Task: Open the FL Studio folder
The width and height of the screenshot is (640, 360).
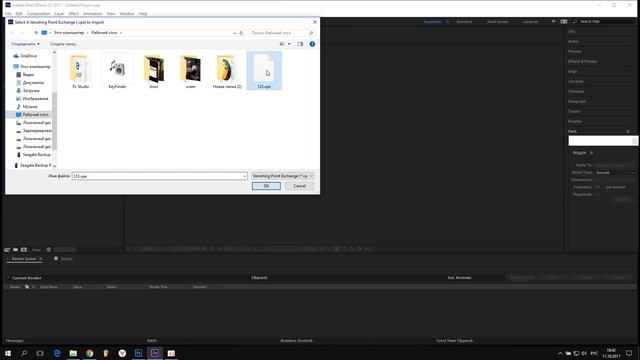Action: click(x=80, y=71)
